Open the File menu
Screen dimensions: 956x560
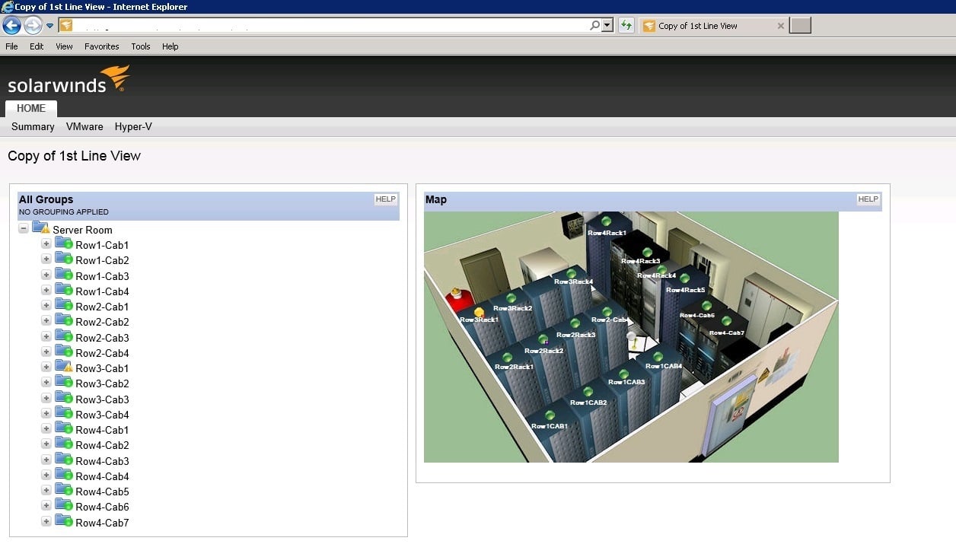[11, 46]
